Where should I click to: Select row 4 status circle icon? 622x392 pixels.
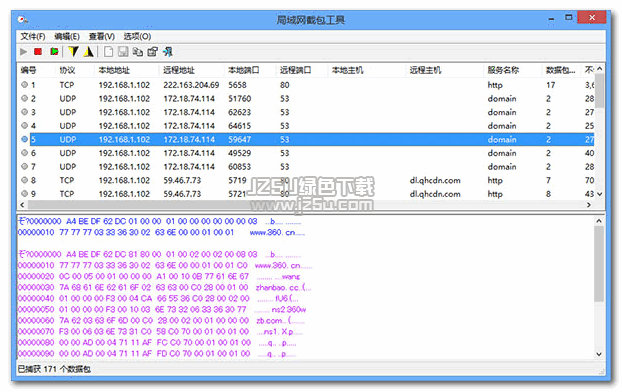click(25, 125)
